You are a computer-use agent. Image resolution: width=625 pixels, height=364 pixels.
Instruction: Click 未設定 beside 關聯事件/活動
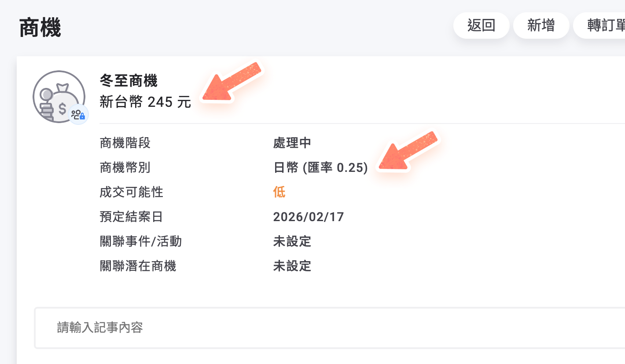pyautogui.click(x=292, y=241)
